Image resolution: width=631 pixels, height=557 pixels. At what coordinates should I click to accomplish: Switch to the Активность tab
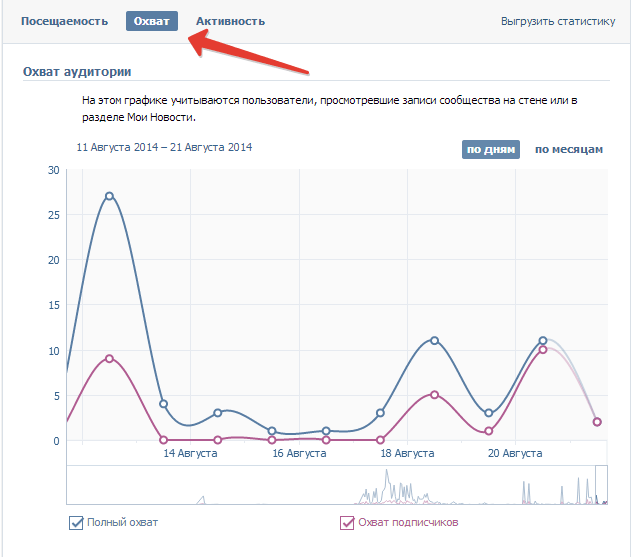point(230,21)
